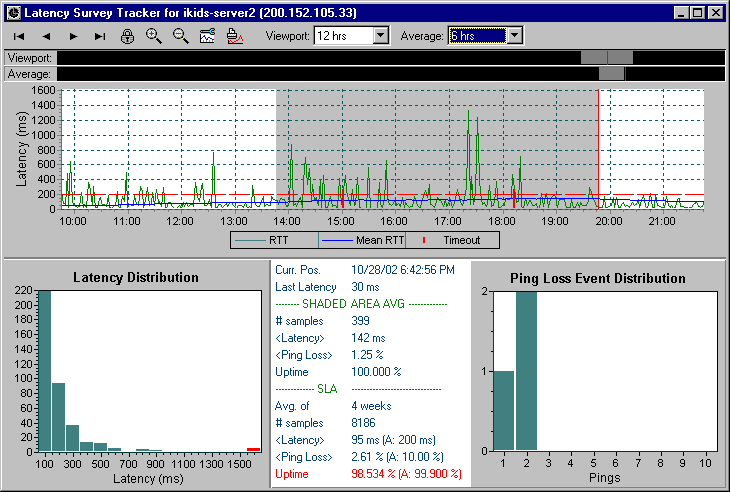Click the tallest bar in Latency Distribution
This screenshot has height=492, width=730.
44,370
